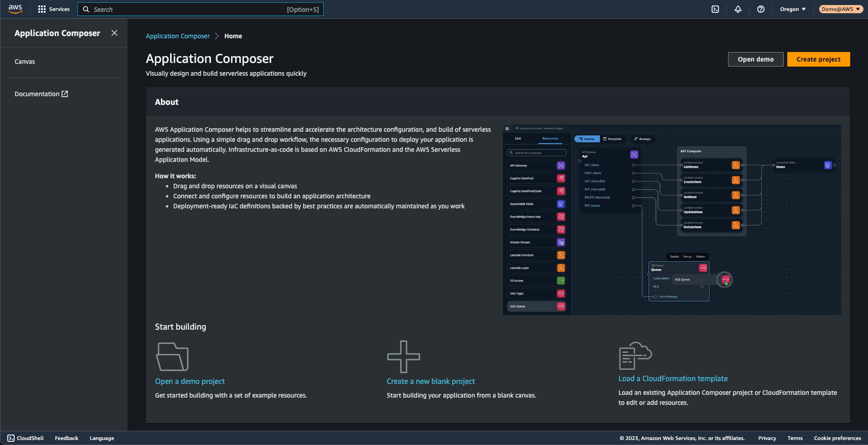Close the Application Composer side panel
This screenshot has height=445, width=868.
(114, 33)
